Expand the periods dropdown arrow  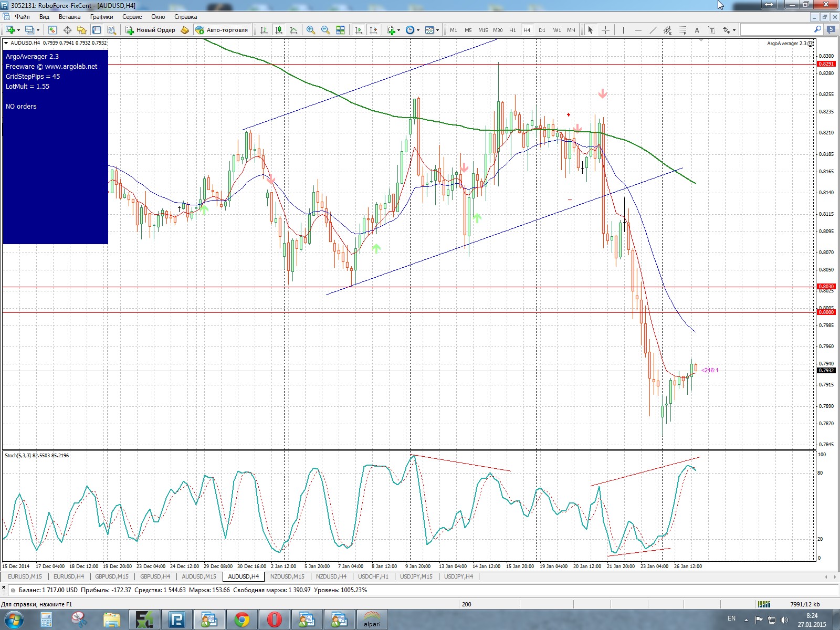pos(418,30)
